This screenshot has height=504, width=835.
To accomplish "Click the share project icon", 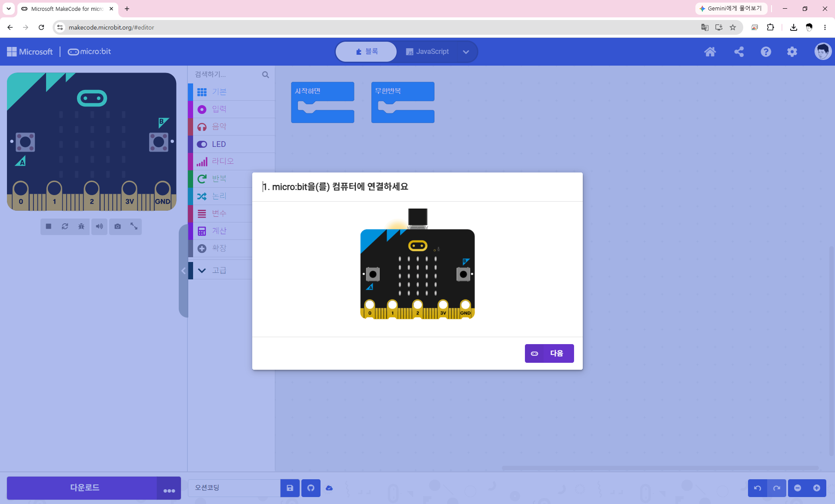I will pos(739,52).
